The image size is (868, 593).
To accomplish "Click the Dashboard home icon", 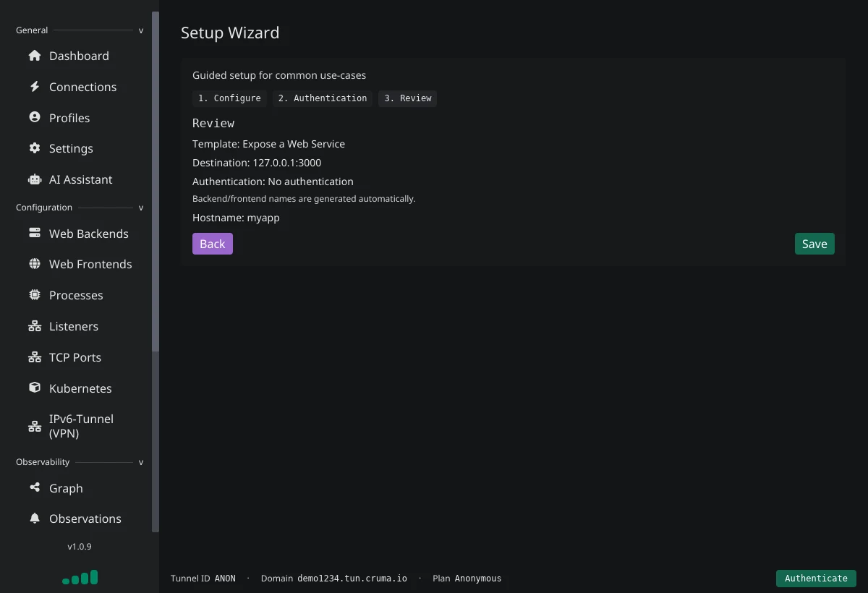I will pos(34,56).
